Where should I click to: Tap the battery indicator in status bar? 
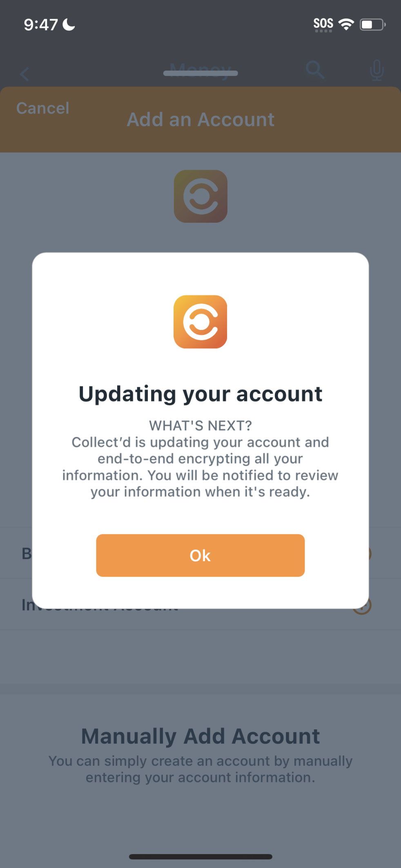[372, 24]
